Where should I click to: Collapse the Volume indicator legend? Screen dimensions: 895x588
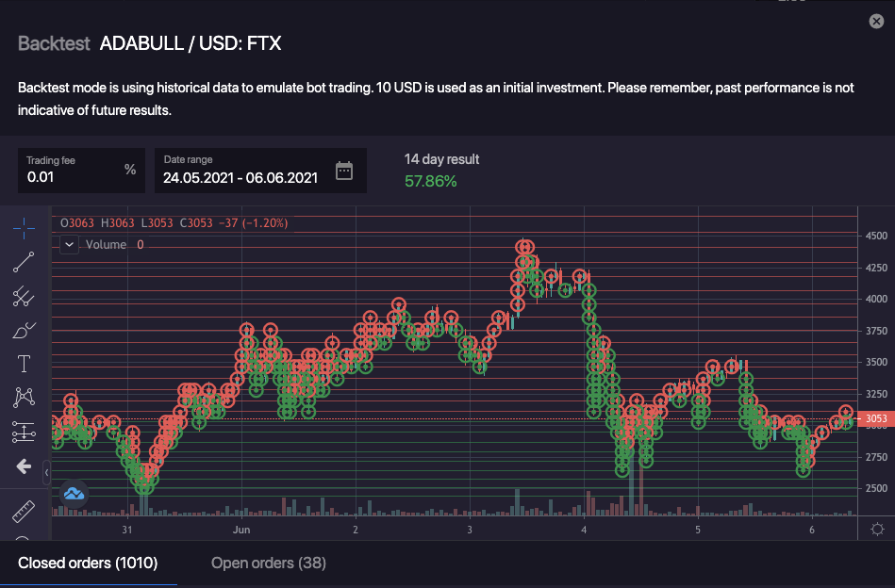[69, 245]
